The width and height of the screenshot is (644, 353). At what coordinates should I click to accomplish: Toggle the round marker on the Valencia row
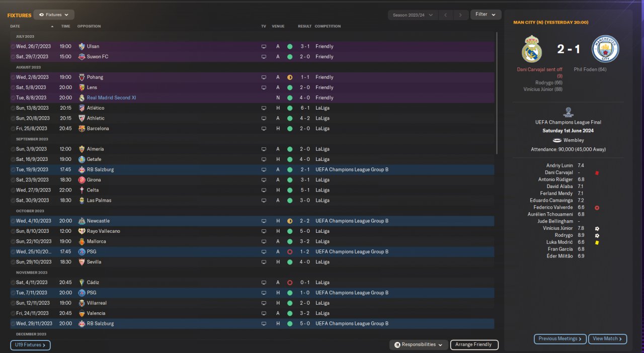13,314
